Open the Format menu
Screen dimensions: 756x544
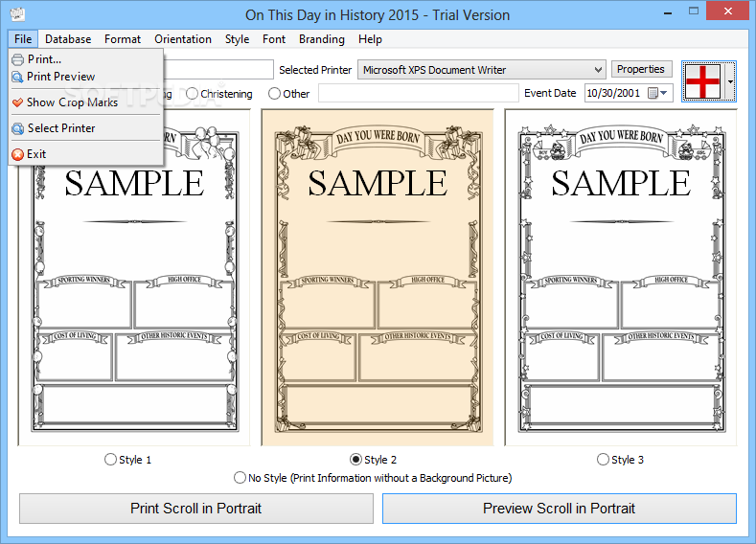(123, 39)
